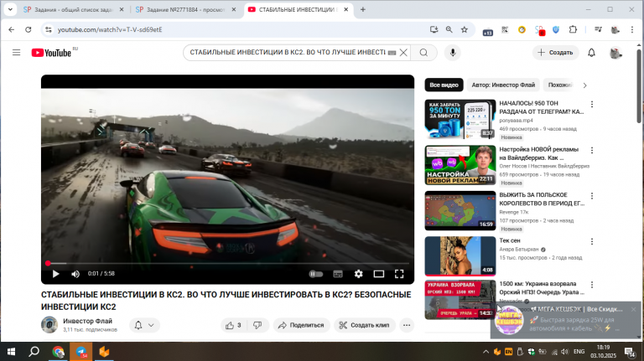Open options for 1500 км Украина video
This screenshot has height=361, width=644.
[592, 284]
